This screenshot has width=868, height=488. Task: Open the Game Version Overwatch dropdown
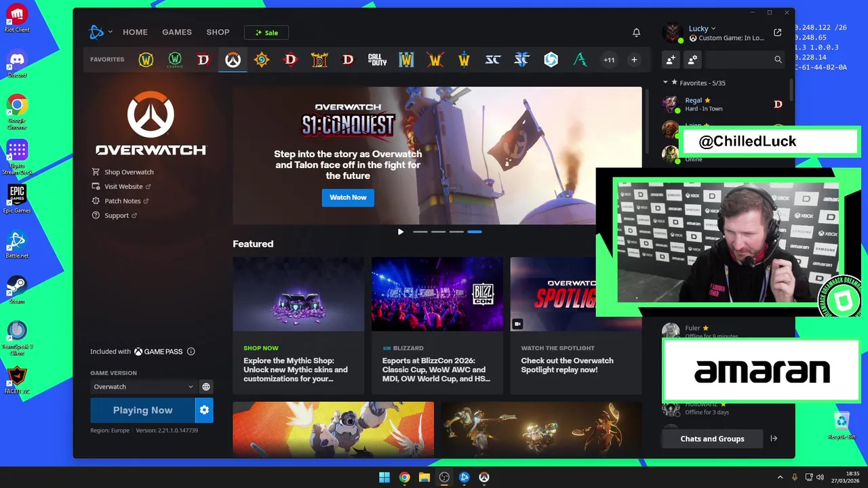tap(142, 387)
